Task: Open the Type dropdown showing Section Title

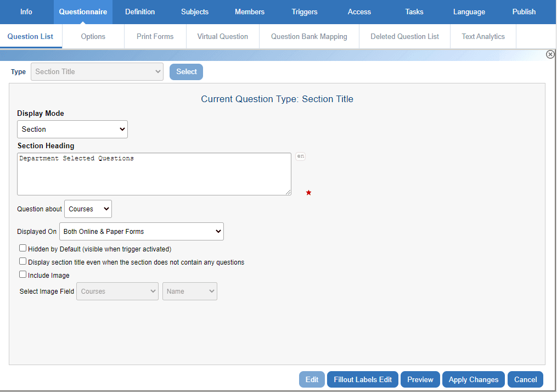Action: [x=97, y=72]
